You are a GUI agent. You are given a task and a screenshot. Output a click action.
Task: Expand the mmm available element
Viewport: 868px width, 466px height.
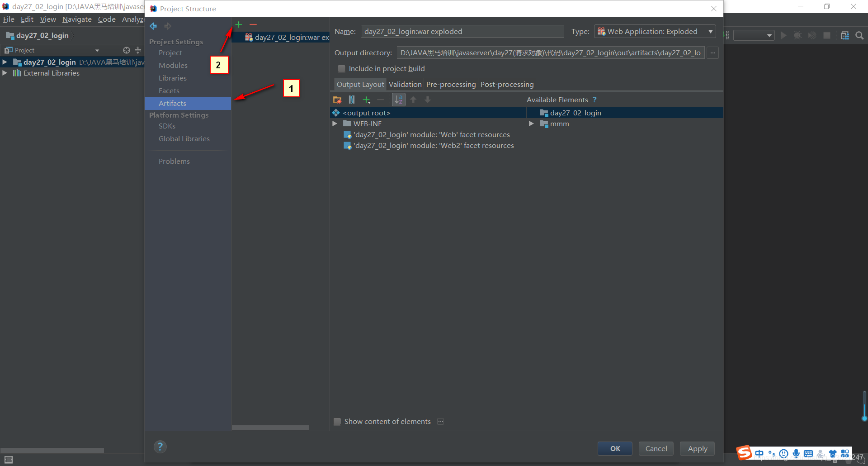(x=531, y=124)
